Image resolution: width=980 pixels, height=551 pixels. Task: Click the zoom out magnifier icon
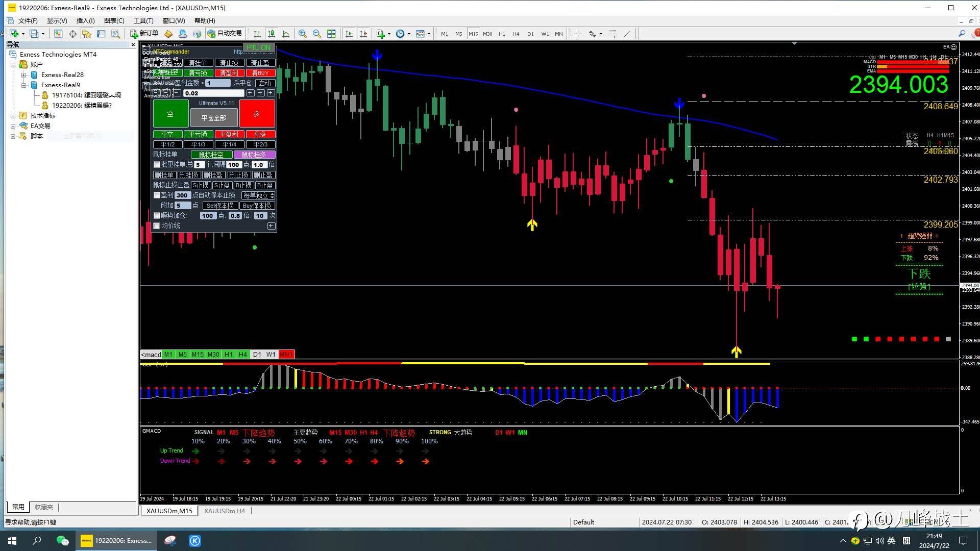(x=317, y=34)
